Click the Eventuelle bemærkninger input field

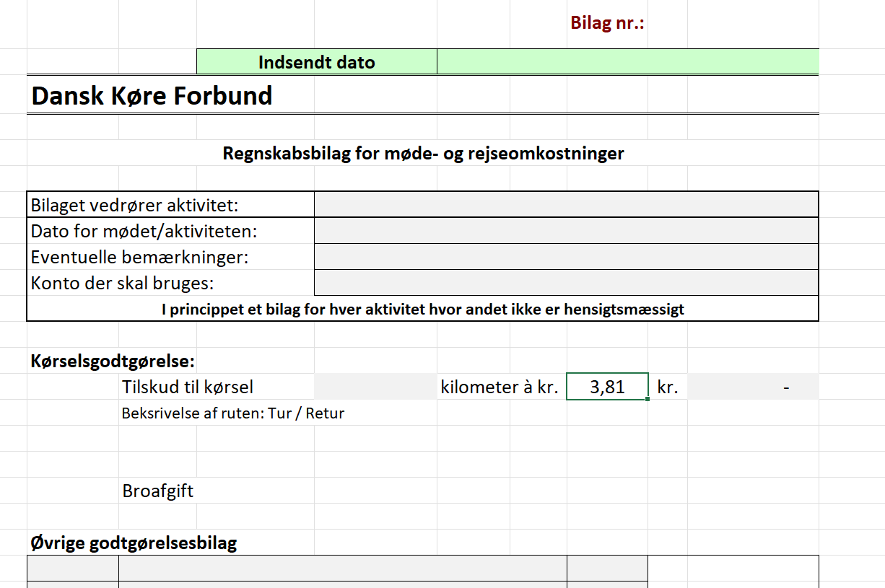tap(566, 257)
